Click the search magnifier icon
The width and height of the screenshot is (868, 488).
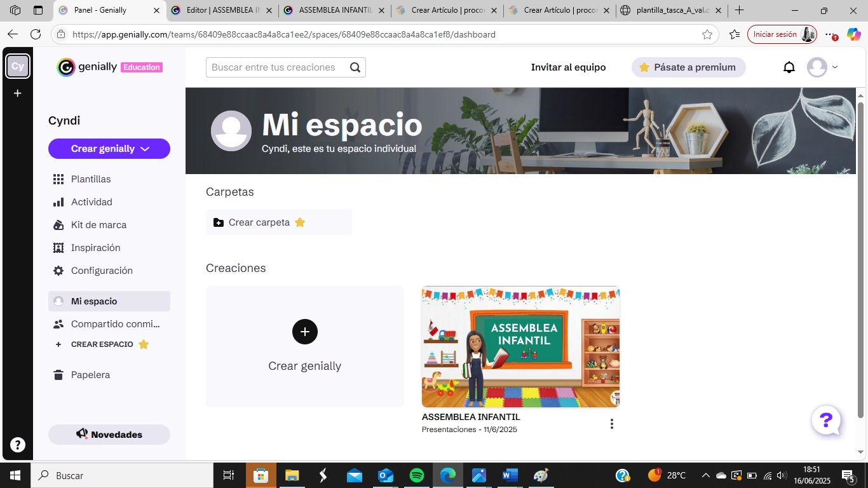click(355, 67)
